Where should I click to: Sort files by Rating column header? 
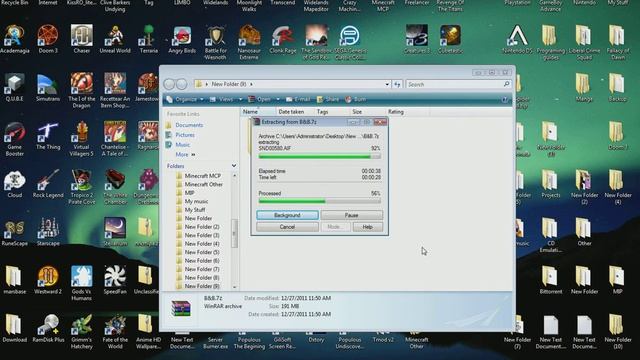click(407, 111)
